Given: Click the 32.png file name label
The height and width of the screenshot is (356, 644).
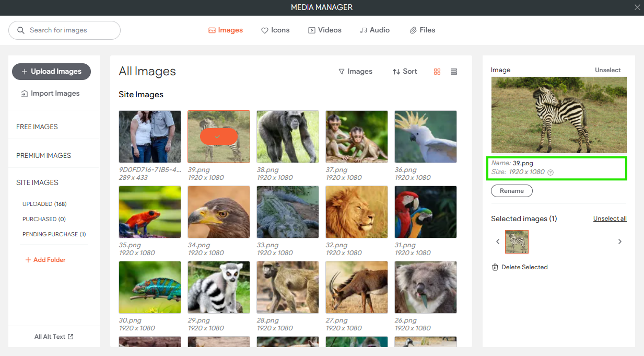Looking at the screenshot, I should 337,245.
